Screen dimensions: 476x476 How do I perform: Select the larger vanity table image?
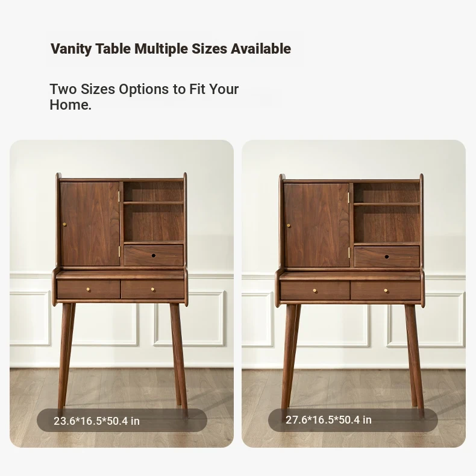354,293
